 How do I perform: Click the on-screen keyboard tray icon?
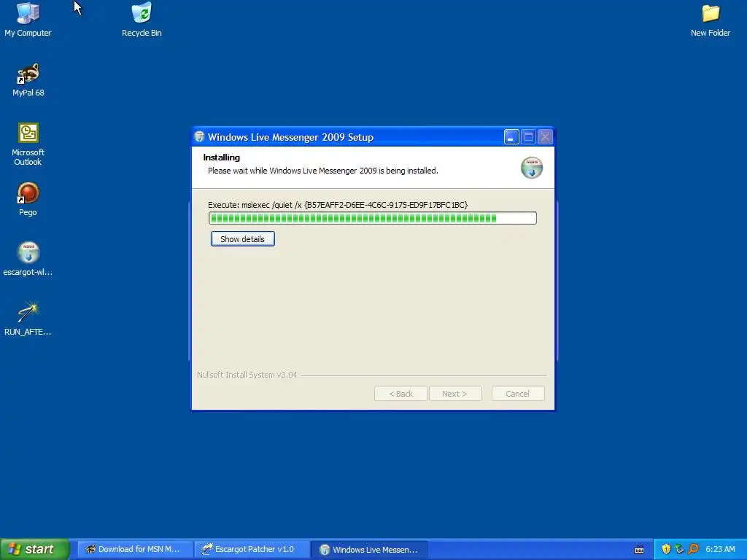pyautogui.click(x=639, y=550)
